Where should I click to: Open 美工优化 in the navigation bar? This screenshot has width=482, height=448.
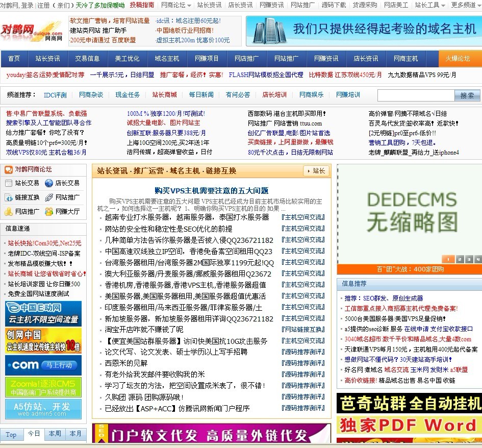pyautogui.click(x=128, y=59)
